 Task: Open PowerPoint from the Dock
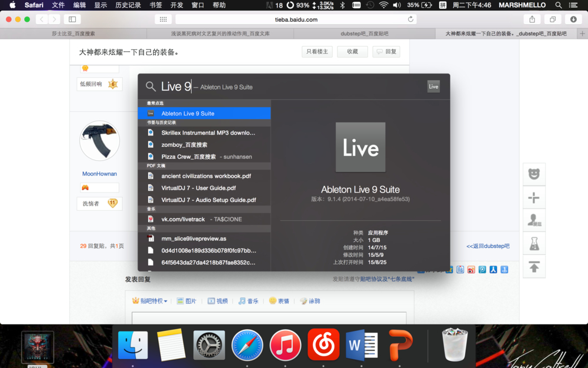pos(400,345)
